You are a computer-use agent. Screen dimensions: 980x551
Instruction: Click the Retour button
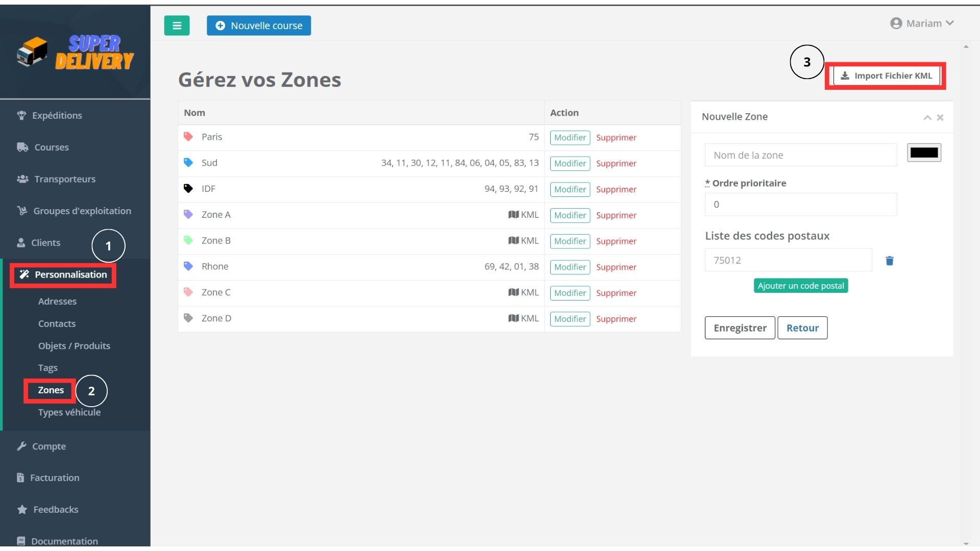(802, 328)
